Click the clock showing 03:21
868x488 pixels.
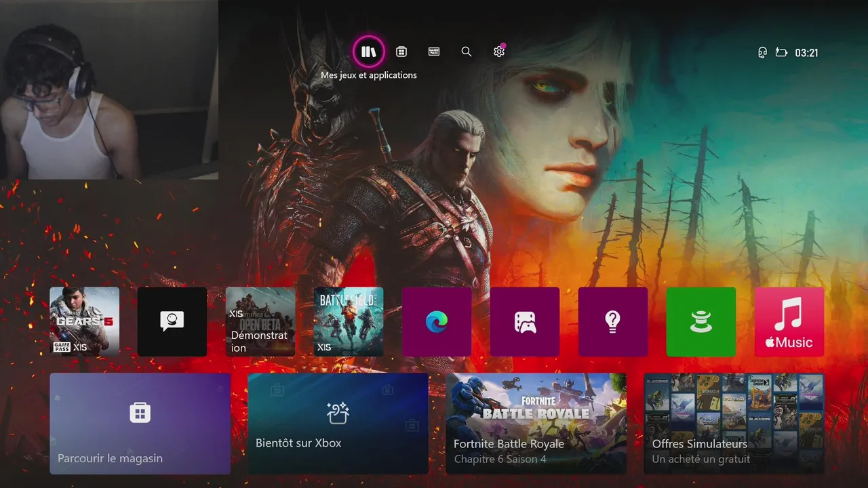click(806, 52)
